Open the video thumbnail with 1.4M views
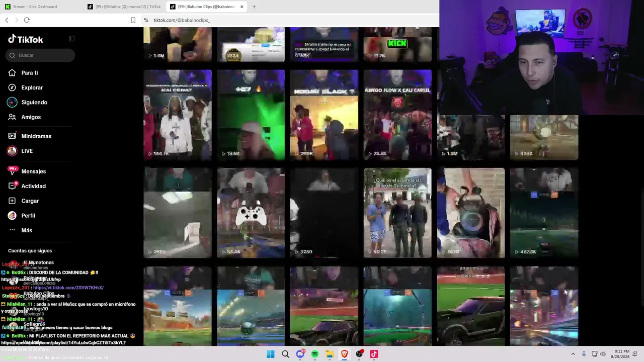 pyautogui.click(x=178, y=45)
